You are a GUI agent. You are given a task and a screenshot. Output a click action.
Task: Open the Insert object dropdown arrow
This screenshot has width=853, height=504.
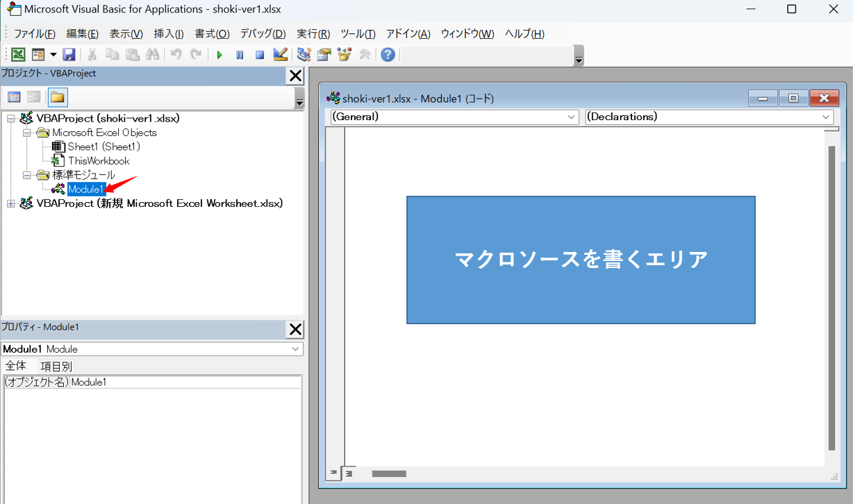(x=53, y=55)
